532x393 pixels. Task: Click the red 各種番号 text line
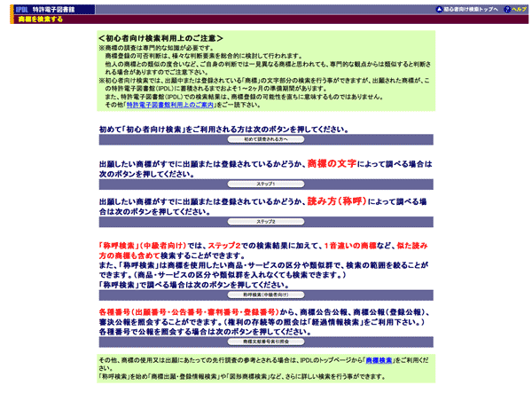click(189, 312)
